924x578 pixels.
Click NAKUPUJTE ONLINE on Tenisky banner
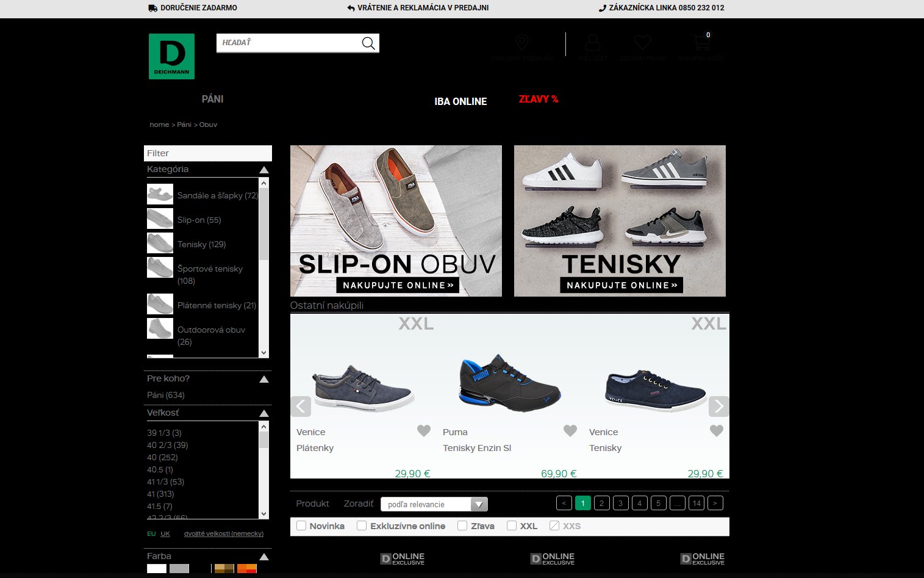[621, 285]
